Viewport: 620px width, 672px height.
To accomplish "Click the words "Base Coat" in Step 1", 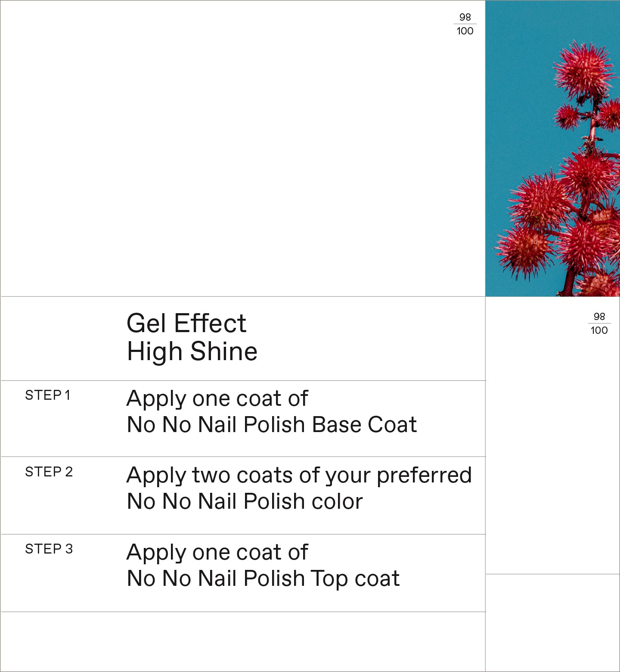I will click(364, 425).
